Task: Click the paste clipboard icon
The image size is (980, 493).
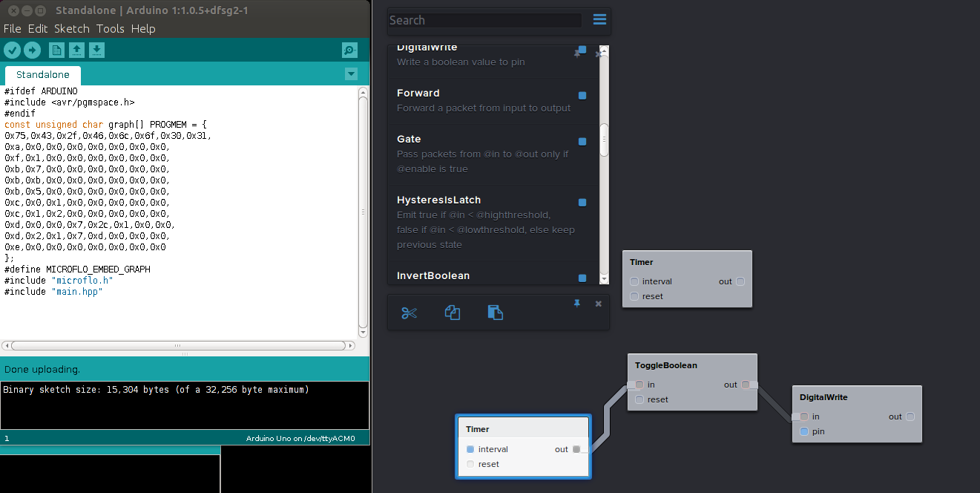Action: [x=496, y=313]
